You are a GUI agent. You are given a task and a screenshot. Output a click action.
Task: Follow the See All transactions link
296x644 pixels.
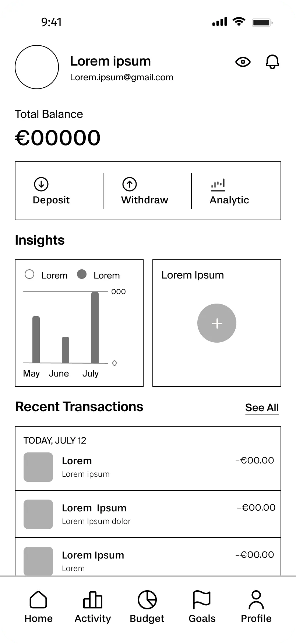(x=262, y=408)
